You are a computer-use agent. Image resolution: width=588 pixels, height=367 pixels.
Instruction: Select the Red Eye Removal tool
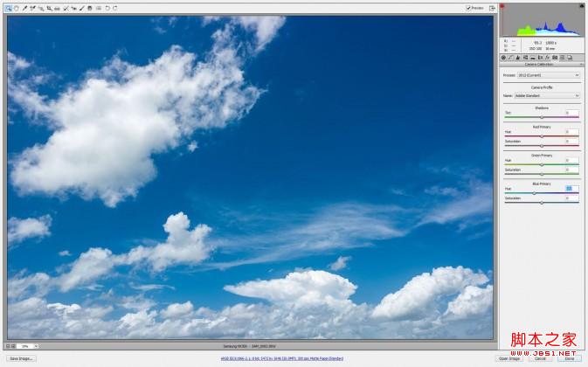click(x=74, y=8)
